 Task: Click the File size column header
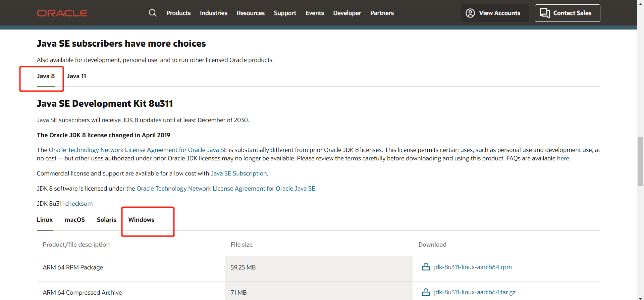241,245
